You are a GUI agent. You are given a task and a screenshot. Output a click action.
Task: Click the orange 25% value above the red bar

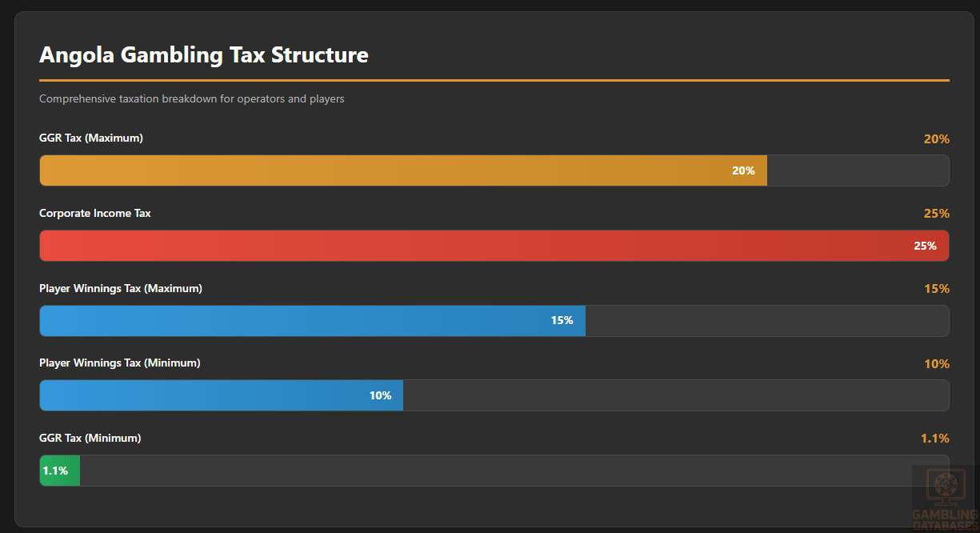(x=936, y=214)
